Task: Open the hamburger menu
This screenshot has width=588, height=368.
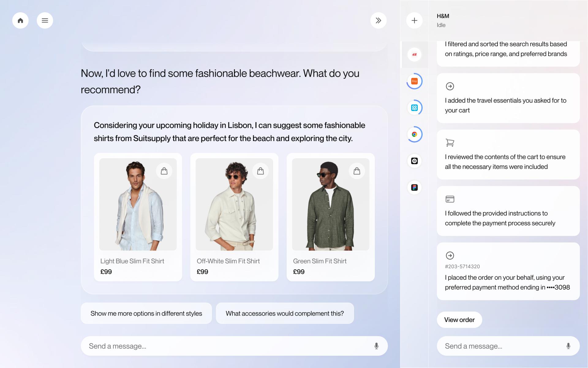Action: [45, 21]
